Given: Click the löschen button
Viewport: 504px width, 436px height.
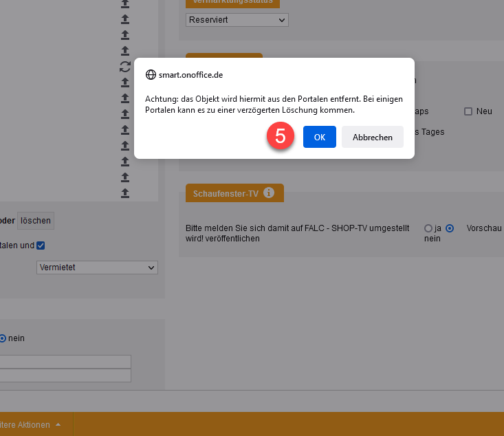Looking at the screenshot, I should (35, 221).
